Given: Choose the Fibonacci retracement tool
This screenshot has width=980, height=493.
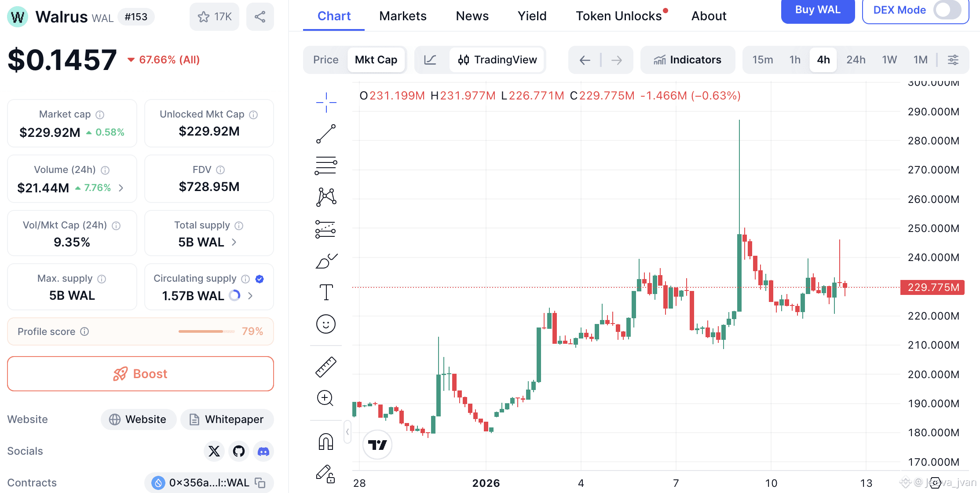Looking at the screenshot, I should tap(326, 166).
